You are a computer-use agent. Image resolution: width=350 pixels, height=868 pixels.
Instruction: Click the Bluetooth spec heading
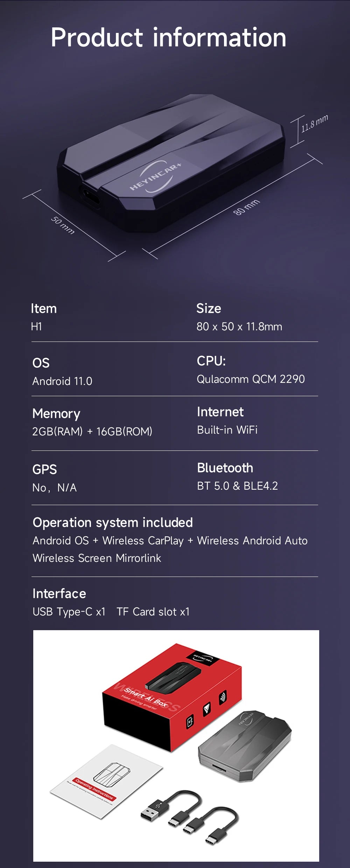click(x=225, y=468)
